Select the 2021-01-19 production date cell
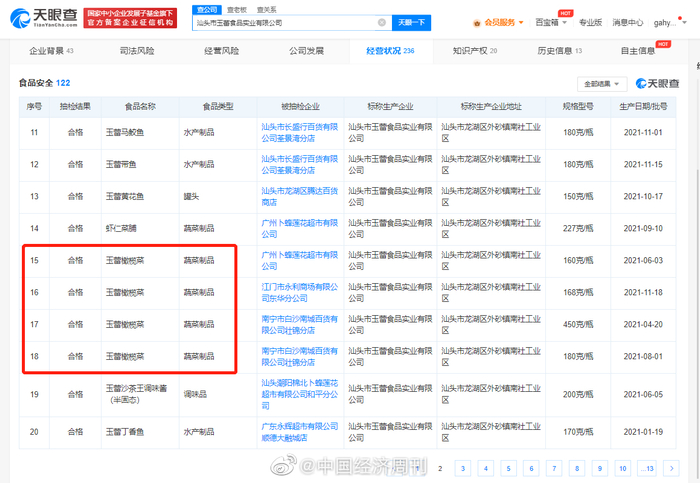The image size is (700, 483). click(643, 432)
